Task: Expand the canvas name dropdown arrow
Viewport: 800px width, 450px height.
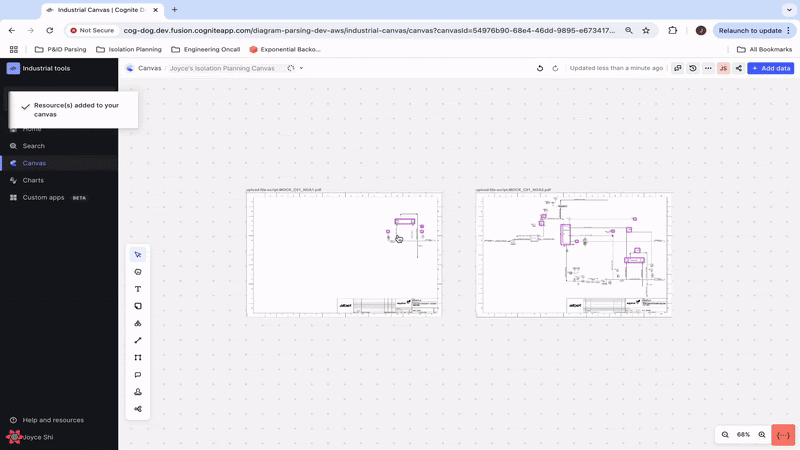Action: coord(301,68)
